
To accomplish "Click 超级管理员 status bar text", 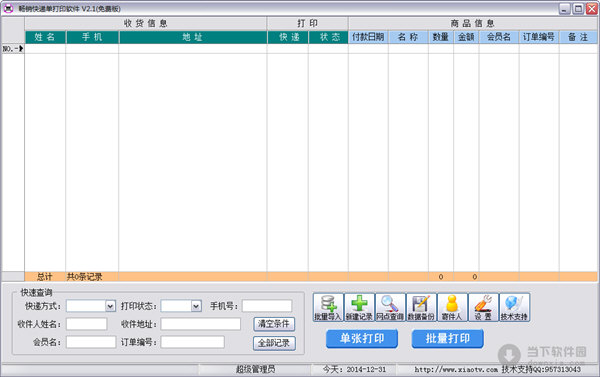I will point(255,369).
